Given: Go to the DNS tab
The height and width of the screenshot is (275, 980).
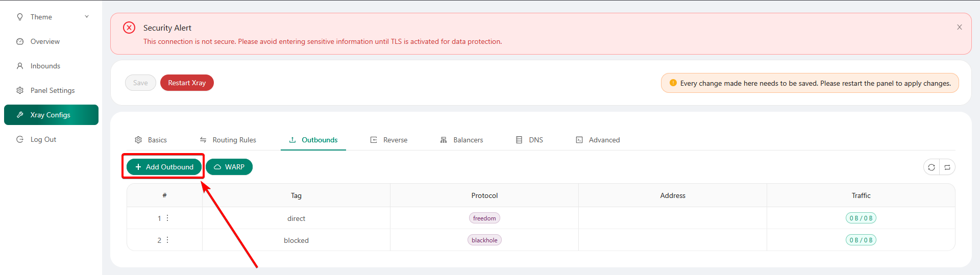Looking at the screenshot, I should (x=529, y=140).
